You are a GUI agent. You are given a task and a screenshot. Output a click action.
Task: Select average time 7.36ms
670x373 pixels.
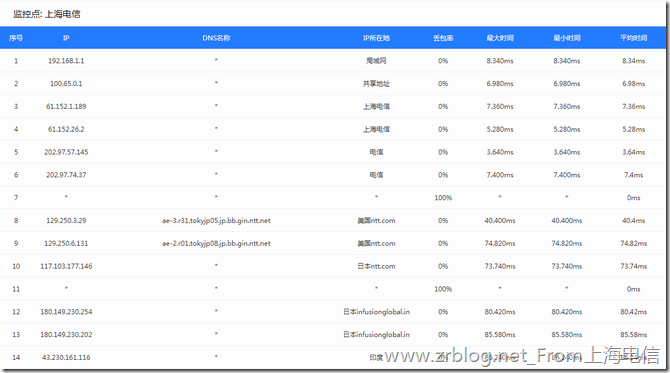point(634,106)
